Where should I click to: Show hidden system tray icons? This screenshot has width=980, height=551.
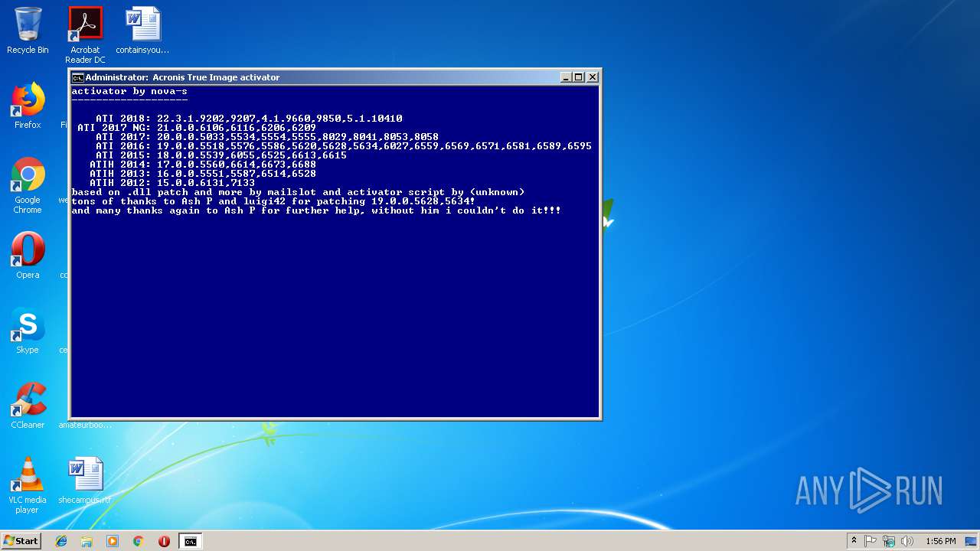[x=854, y=541]
